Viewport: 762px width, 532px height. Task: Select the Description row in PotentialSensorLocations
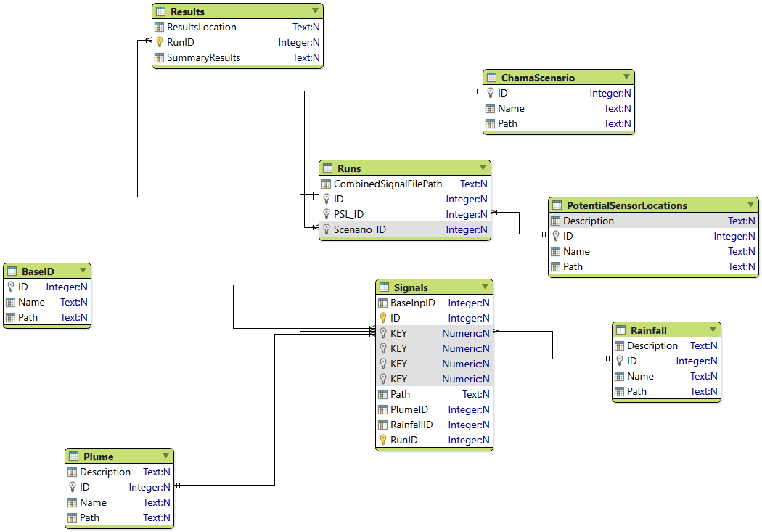tap(653, 221)
